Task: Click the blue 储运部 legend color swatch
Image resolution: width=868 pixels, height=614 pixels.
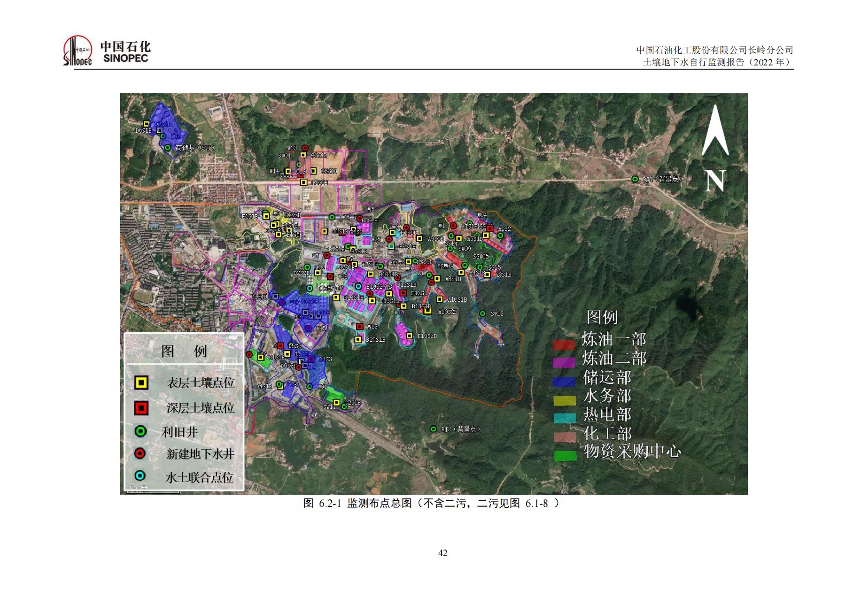Action: [564, 381]
